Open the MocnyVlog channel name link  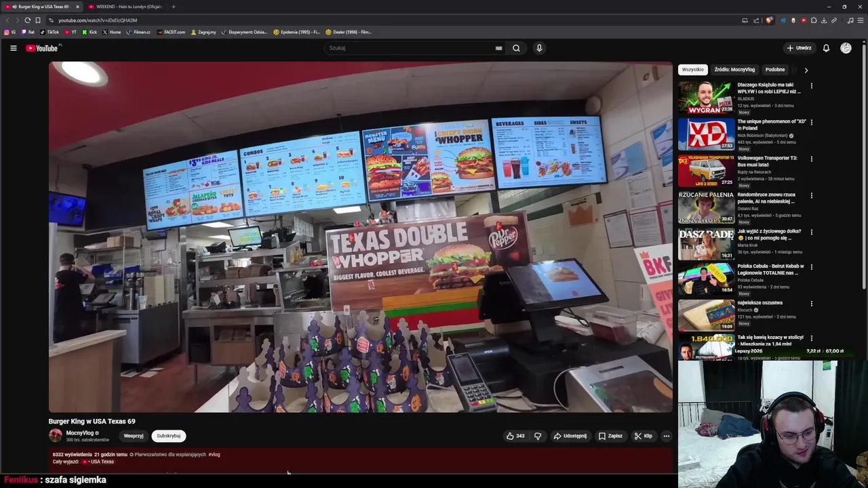point(80,433)
